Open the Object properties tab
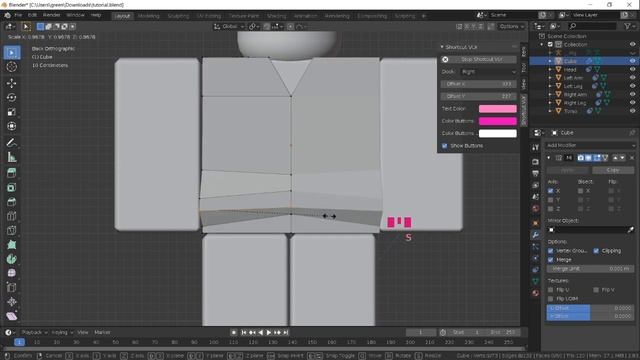Viewport: 640px width, 360px height. tap(535, 223)
